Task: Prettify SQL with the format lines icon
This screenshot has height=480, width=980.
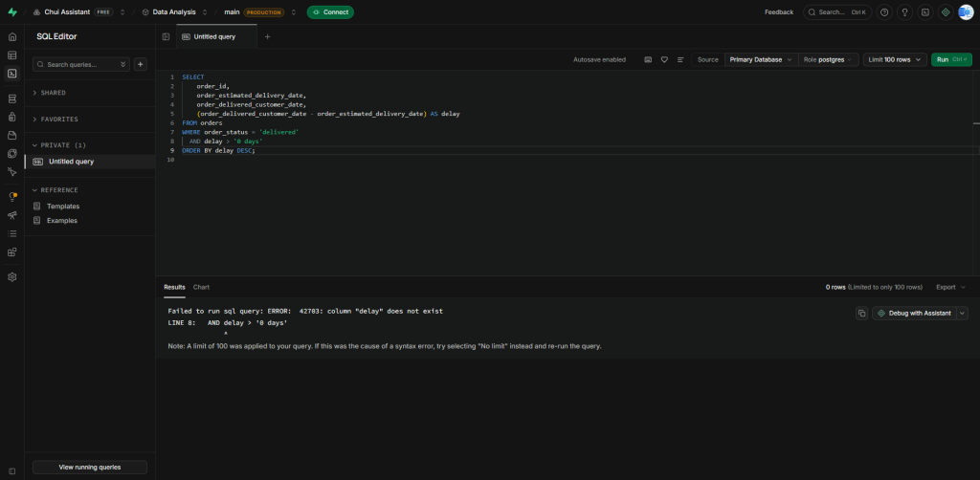Action: tap(680, 60)
